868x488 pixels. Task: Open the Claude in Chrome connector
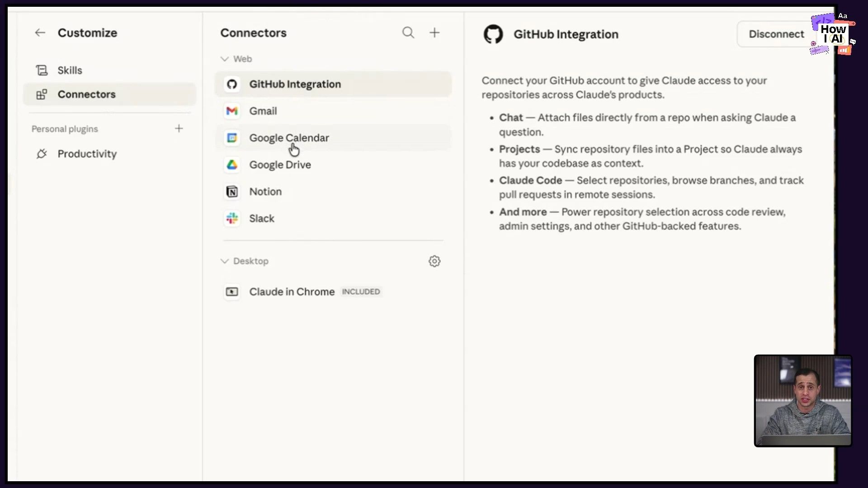pyautogui.click(x=333, y=292)
